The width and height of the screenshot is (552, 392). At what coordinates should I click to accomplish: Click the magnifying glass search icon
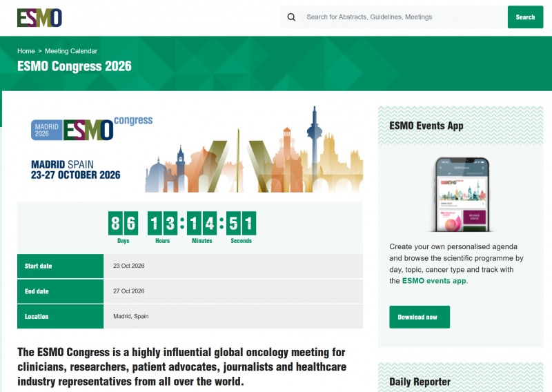coord(291,17)
